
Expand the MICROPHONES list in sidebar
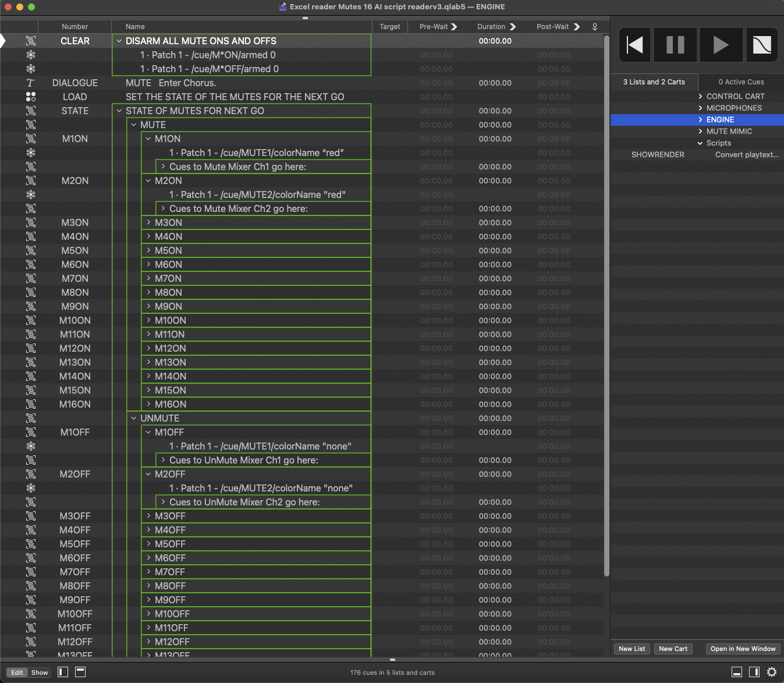700,108
